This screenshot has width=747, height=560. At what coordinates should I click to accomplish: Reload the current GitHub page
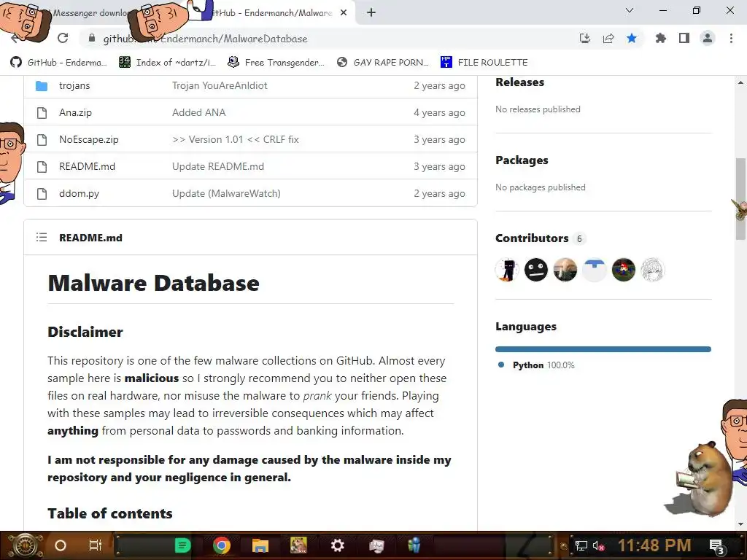point(63,38)
